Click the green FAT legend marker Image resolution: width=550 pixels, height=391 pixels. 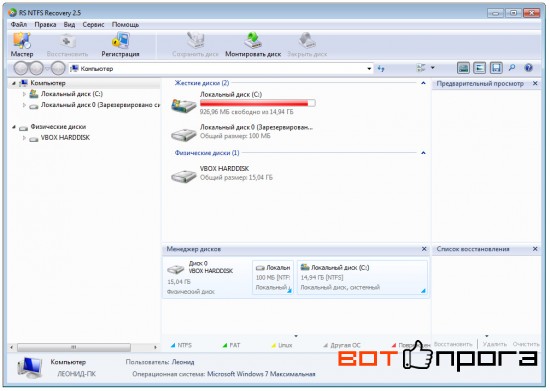(x=225, y=345)
